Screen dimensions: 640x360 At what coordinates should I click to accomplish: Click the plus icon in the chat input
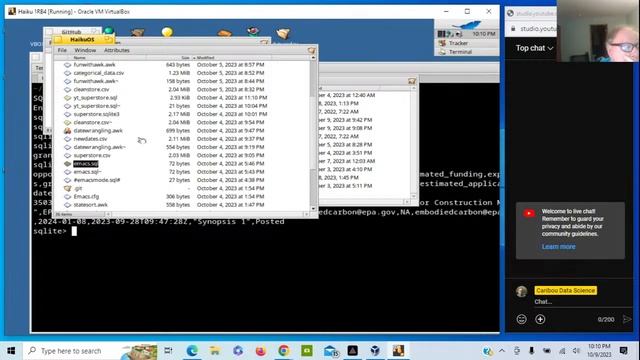click(x=540, y=319)
